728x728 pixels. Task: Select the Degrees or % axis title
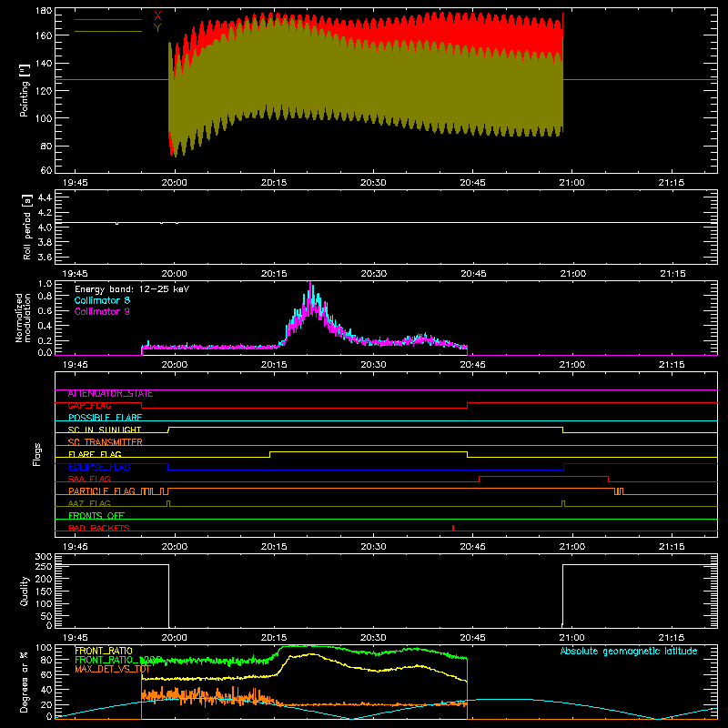coord(25,682)
